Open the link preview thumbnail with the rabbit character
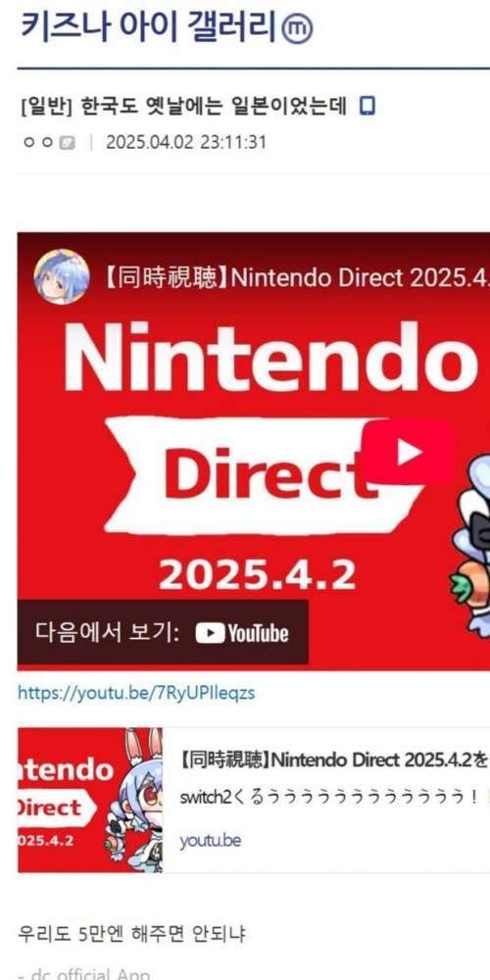 [90, 800]
